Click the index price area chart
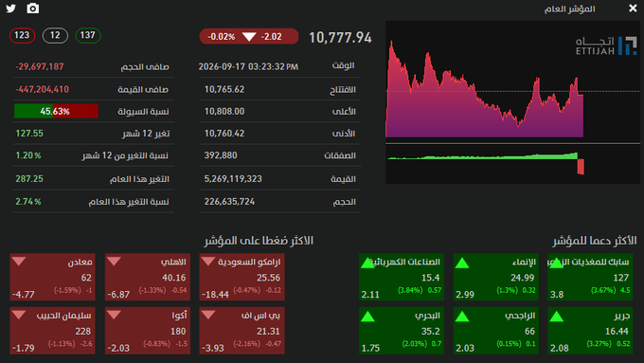This screenshot has height=363, width=644. (485, 89)
